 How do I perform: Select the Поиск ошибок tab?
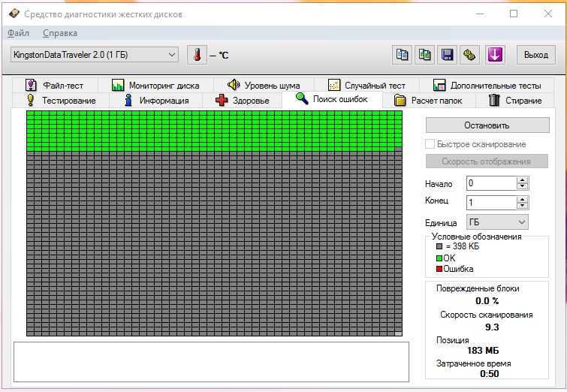pyautogui.click(x=332, y=99)
